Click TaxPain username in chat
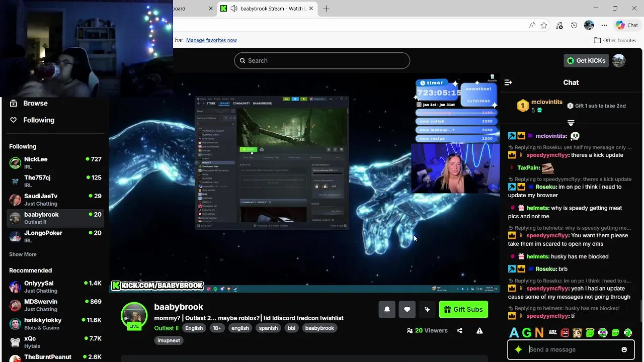The width and height of the screenshot is (644, 362). (528, 168)
